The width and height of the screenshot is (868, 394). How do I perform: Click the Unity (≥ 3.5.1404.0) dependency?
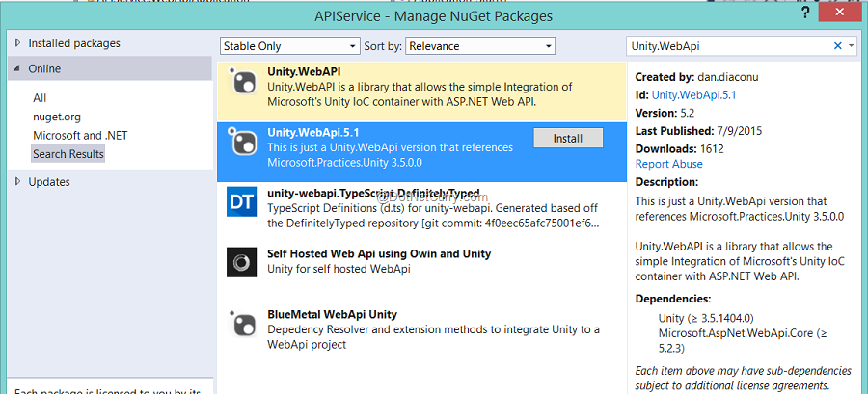(x=706, y=318)
